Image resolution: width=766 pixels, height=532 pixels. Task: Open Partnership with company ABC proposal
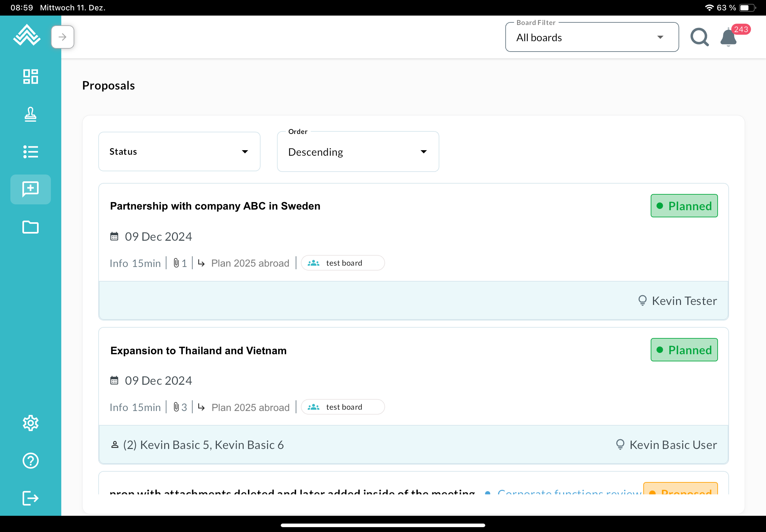(215, 206)
